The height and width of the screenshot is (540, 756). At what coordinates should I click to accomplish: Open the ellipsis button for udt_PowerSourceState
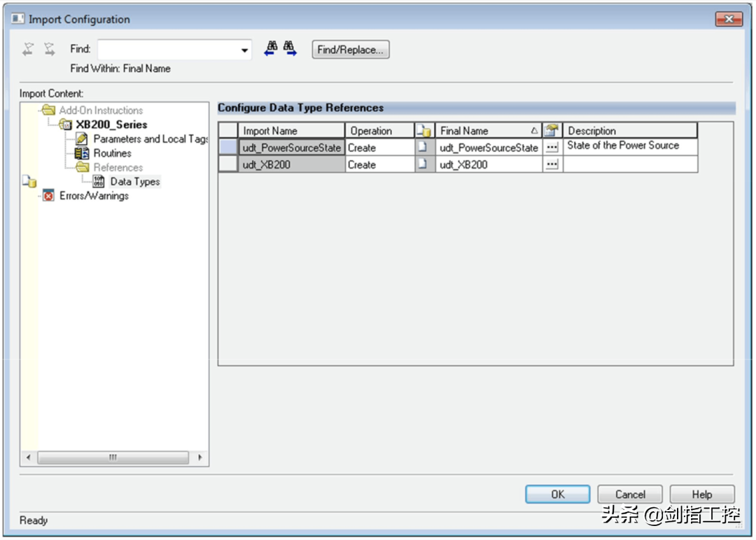click(x=552, y=148)
